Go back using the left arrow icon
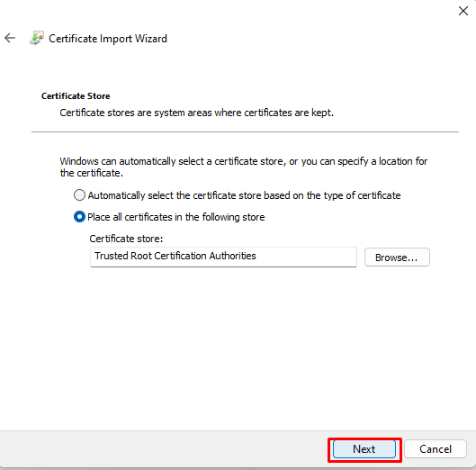The width and height of the screenshot is (476, 470). [10, 38]
